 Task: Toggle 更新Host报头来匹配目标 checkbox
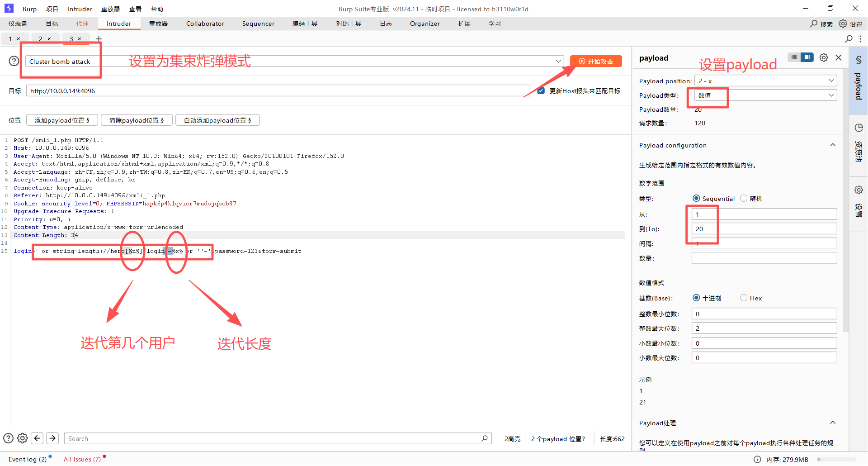click(x=541, y=90)
